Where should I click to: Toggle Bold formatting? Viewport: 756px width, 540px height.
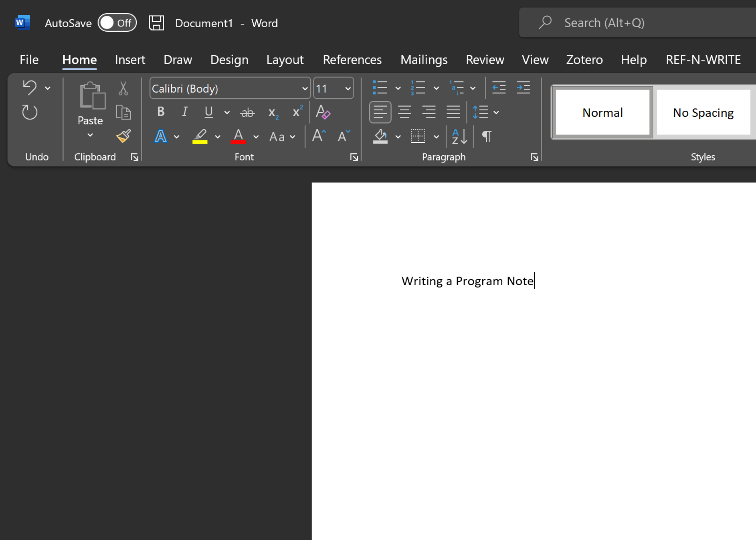(x=161, y=112)
